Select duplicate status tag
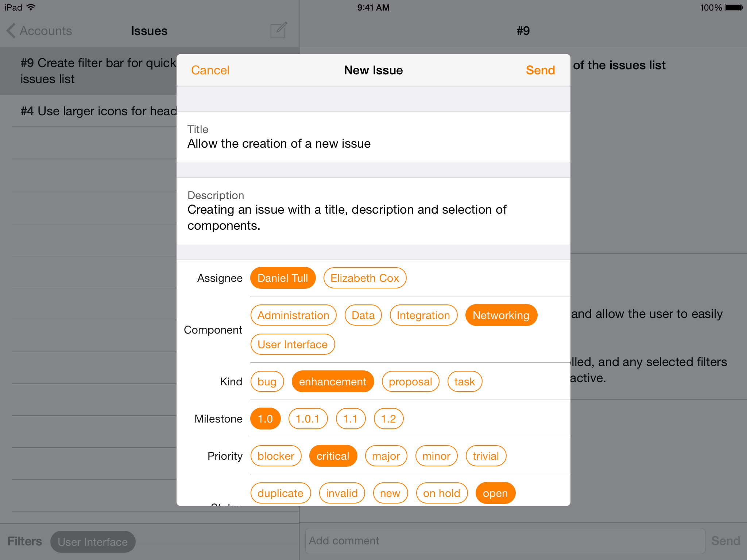The height and width of the screenshot is (560, 747). point(280,493)
